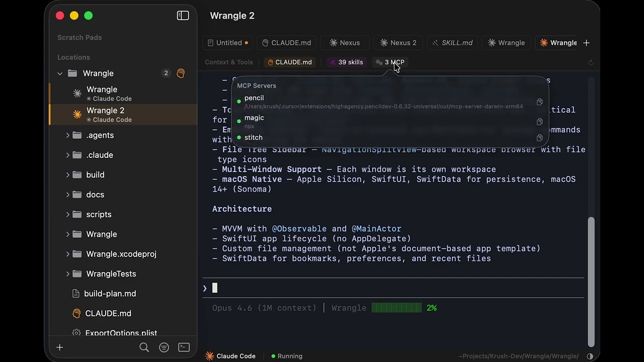
Task: Expand the nested Wrangle subfolder
Action: tap(67, 234)
